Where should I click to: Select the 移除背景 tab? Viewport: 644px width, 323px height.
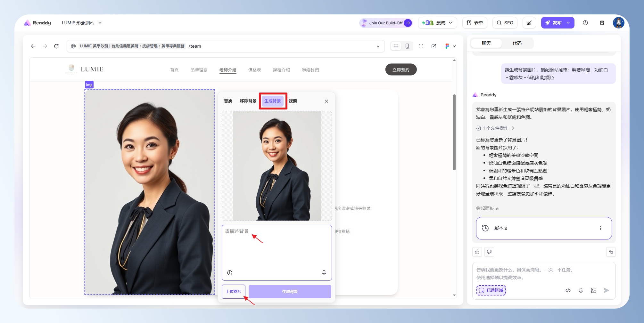248,101
